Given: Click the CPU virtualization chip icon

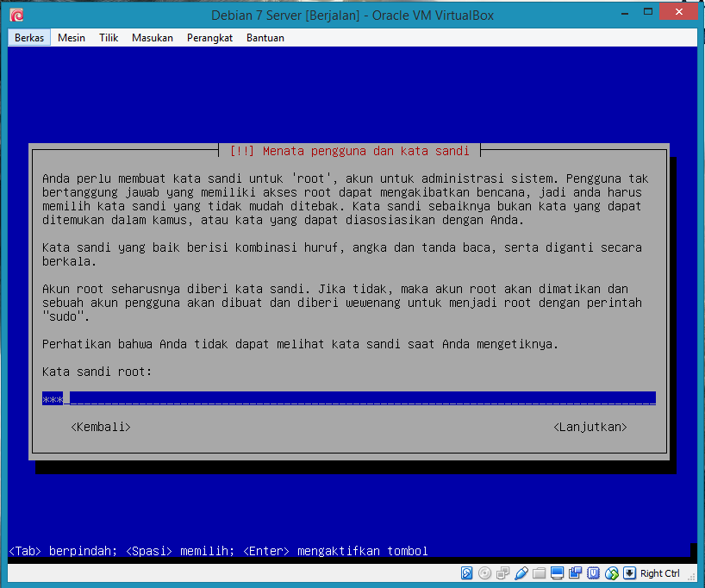Looking at the screenshot, I should (594, 572).
